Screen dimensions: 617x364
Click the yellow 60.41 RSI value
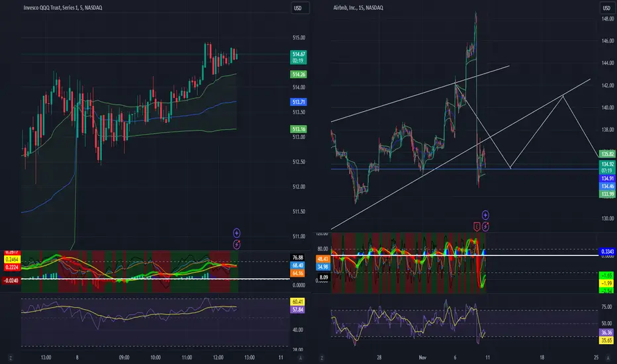point(297,302)
